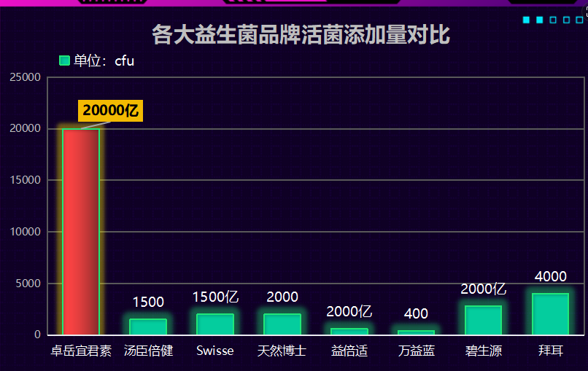This screenshot has width=588, height=371.
Task: Select the first filled carousel indicator square
Action: [526, 20]
